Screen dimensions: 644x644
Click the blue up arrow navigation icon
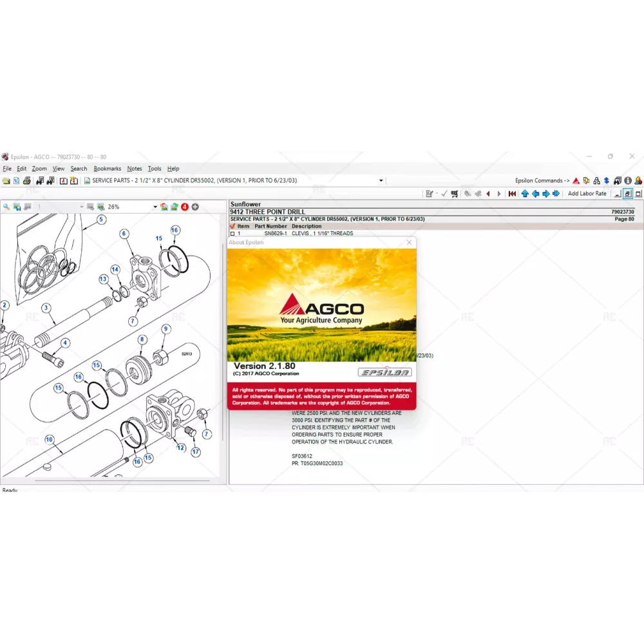[525, 193]
